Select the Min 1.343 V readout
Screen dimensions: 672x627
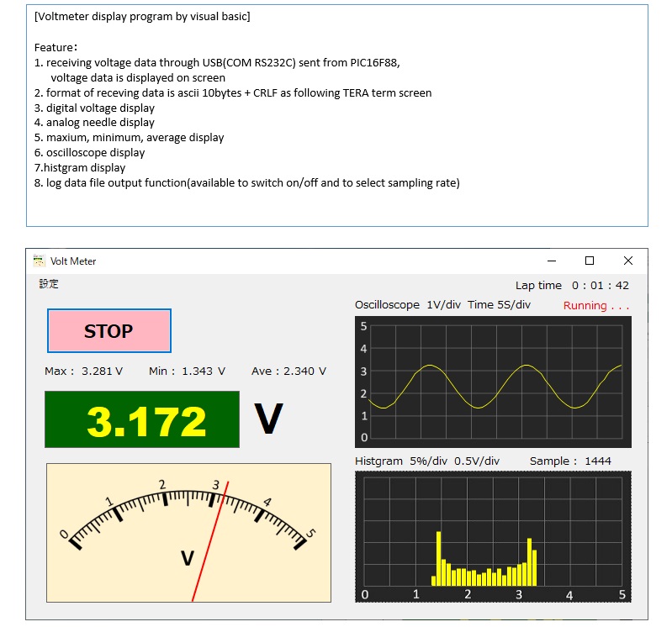tap(187, 371)
